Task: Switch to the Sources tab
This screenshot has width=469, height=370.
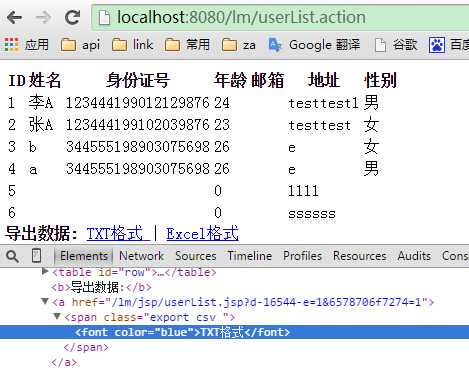Action: click(196, 256)
